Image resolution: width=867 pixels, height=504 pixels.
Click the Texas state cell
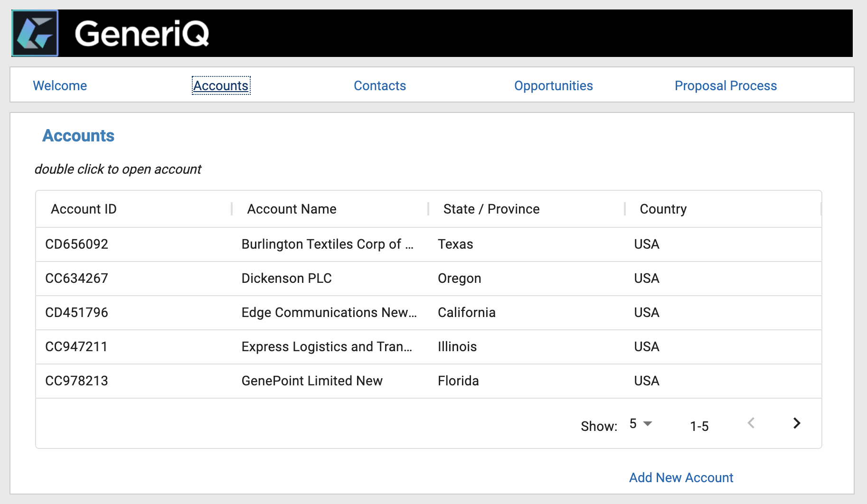pos(455,244)
